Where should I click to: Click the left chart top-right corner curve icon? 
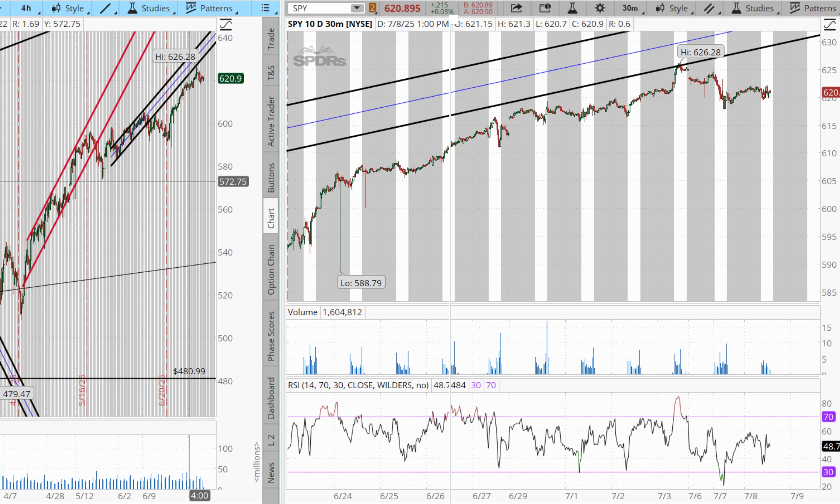click(226, 25)
